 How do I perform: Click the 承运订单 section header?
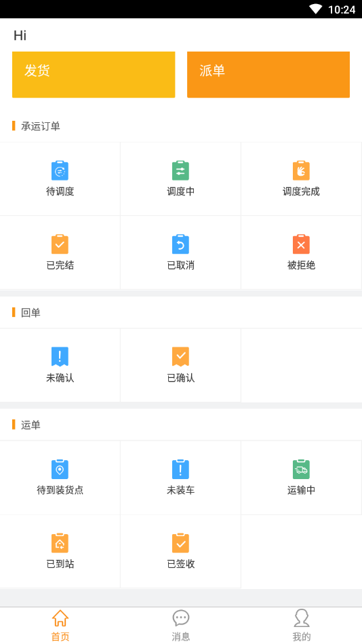[40, 126]
